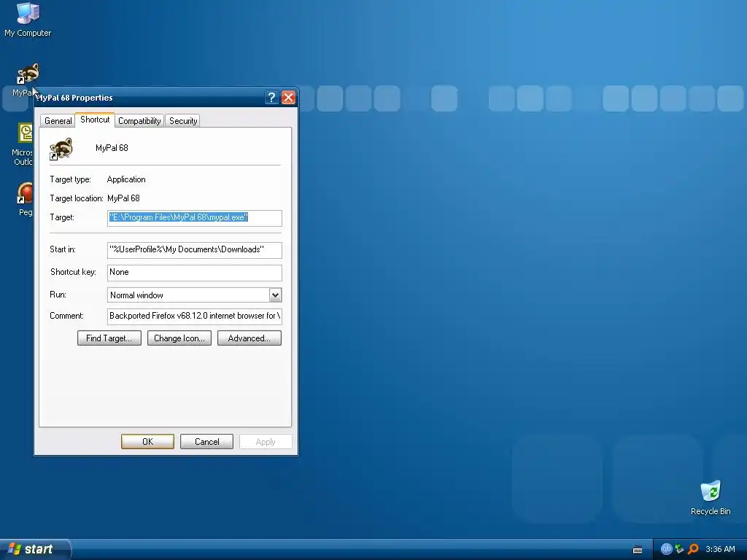Click the Change Icon button

pos(179,338)
